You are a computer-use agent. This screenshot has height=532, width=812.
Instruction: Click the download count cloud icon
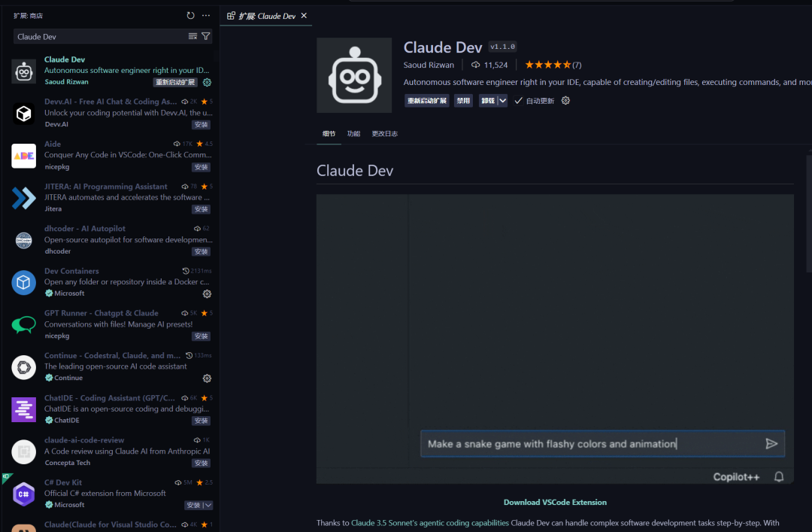click(475, 65)
